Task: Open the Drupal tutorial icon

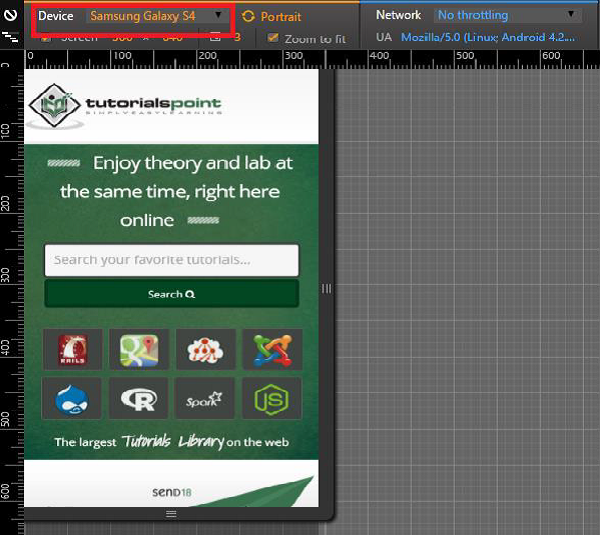Action: tap(72, 398)
